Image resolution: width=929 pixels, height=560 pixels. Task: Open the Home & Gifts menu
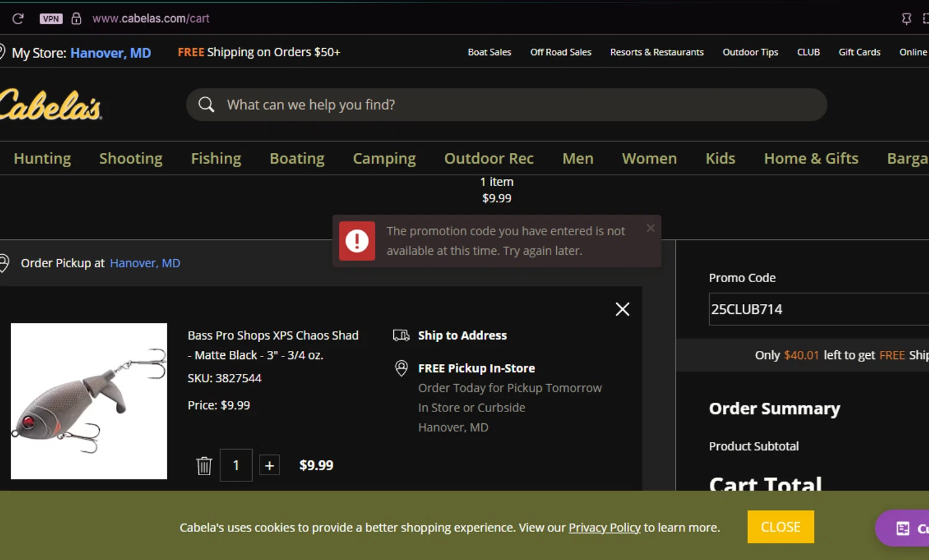(811, 158)
